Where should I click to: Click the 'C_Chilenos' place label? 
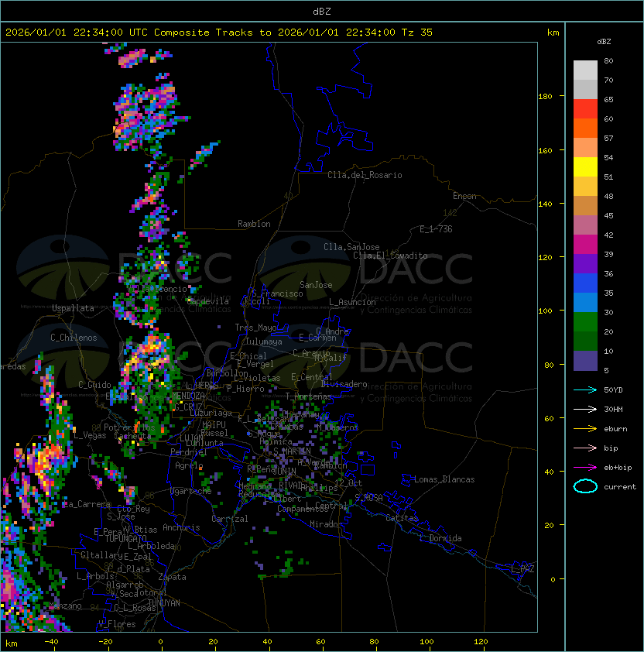74,338
